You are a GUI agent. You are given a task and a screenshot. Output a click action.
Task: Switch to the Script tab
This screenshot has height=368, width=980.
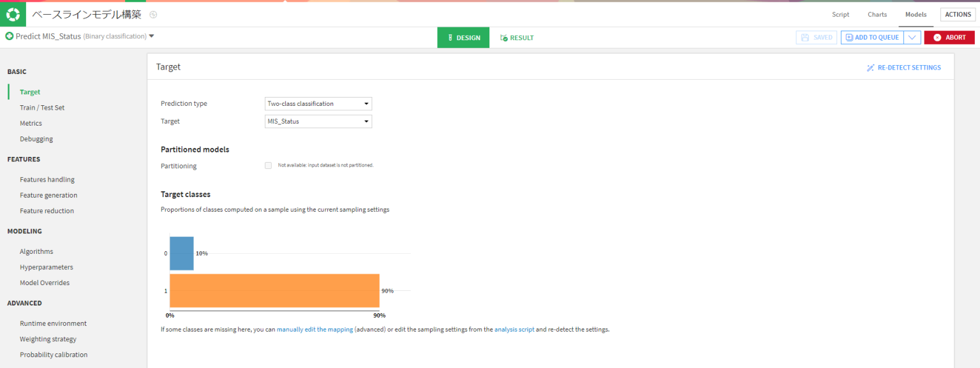840,14
